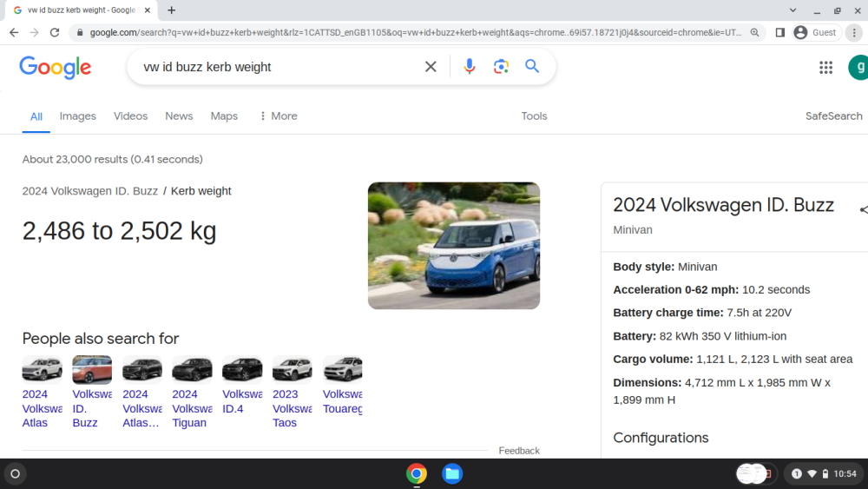Screen dimensions: 868x489
Task: Open Chrome's three-dot menu
Action: [854, 33]
